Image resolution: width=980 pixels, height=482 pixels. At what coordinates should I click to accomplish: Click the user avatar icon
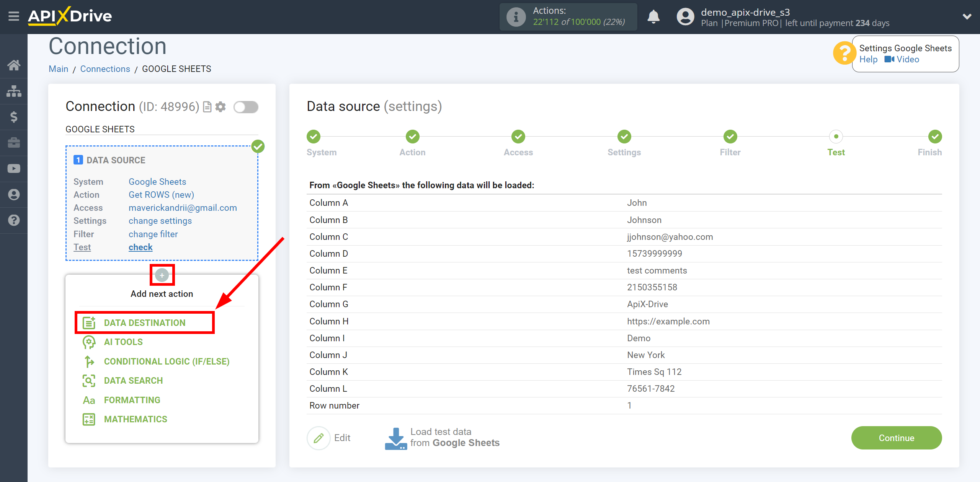(685, 17)
